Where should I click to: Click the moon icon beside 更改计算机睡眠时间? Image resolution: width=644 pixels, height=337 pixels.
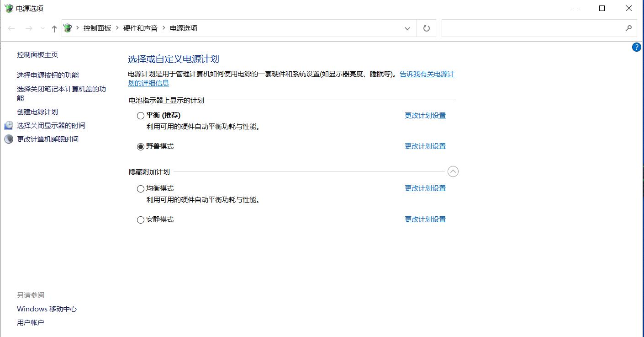(9, 139)
